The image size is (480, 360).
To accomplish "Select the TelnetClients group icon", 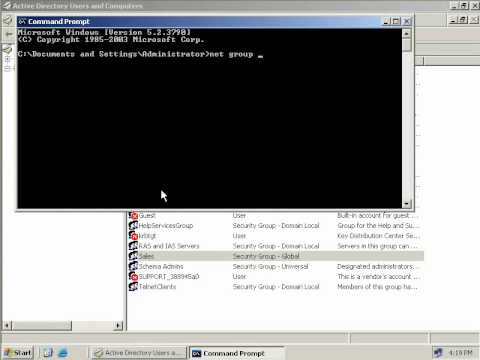I will (133, 287).
